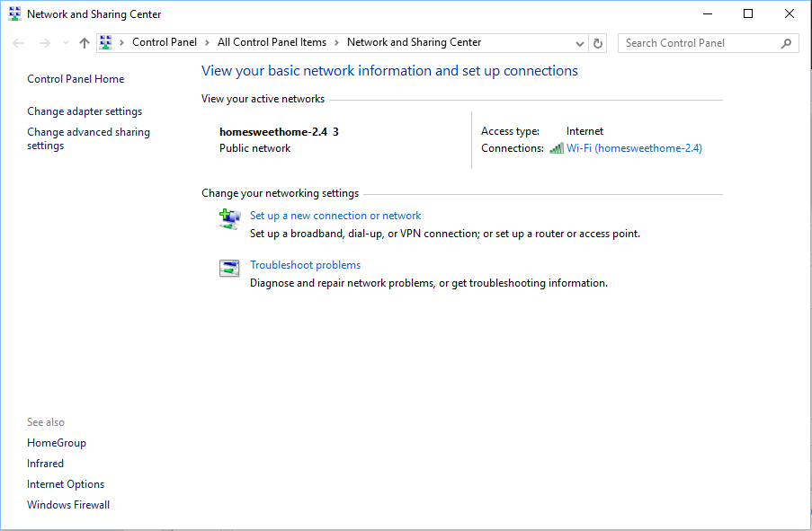Go to Control Panel in the breadcrumb
812x531 pixels.
coord(164,42)
